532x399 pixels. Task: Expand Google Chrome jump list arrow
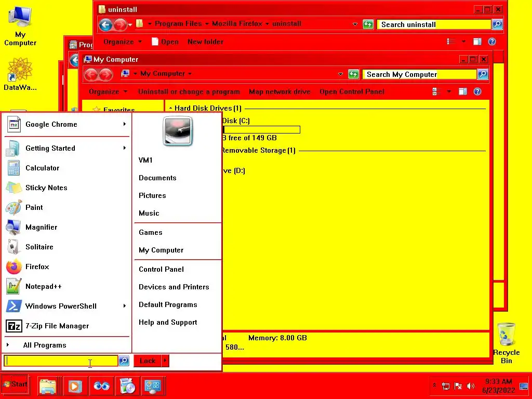(125, 124)
